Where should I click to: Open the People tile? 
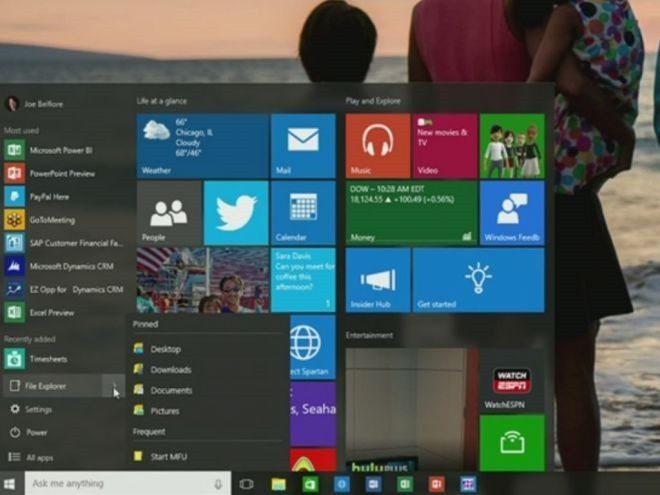[x=169, y=213]
